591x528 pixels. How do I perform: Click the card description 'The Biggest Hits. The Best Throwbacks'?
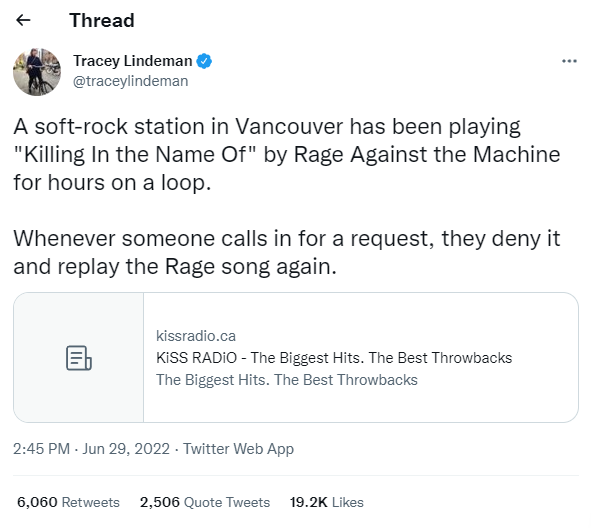pyautogui.click(x=287, y=380)
